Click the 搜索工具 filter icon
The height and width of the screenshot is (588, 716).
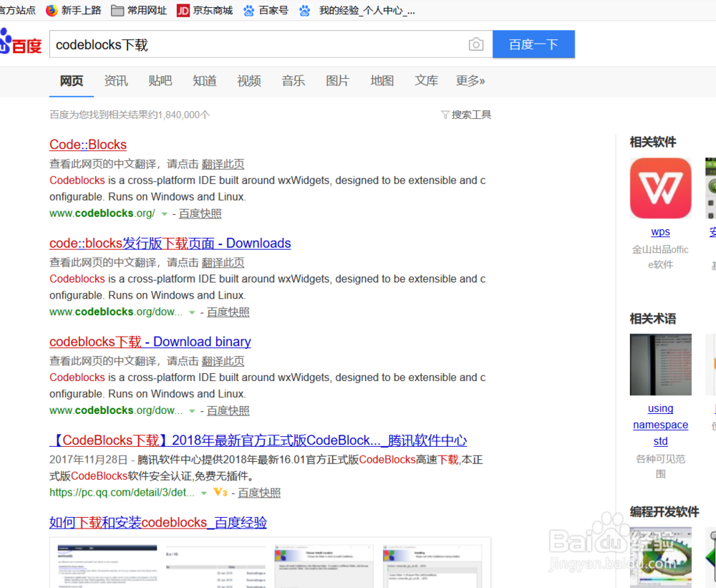[x=445, y=115]
